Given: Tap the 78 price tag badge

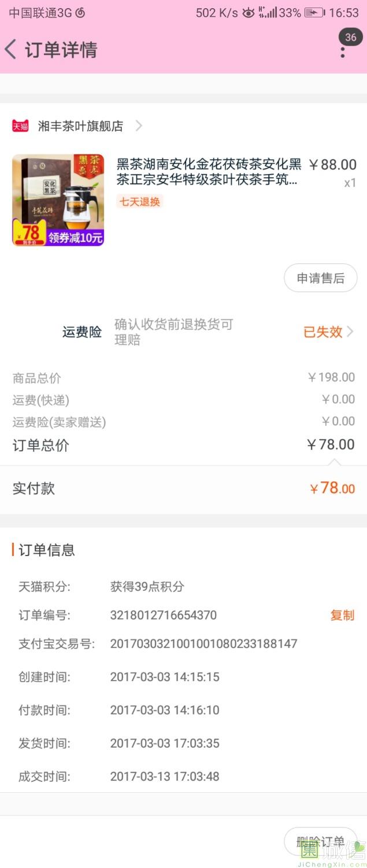Looking at the screenshot, I should [29, 233].
